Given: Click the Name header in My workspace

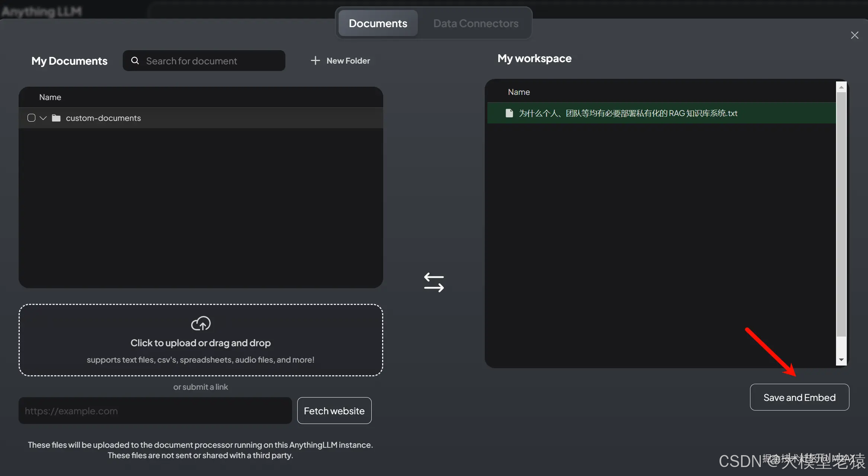Looking at the screenshot, I should 519,92.
